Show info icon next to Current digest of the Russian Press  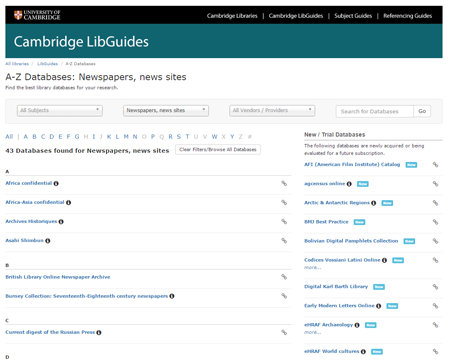click(x=99, y=332)
